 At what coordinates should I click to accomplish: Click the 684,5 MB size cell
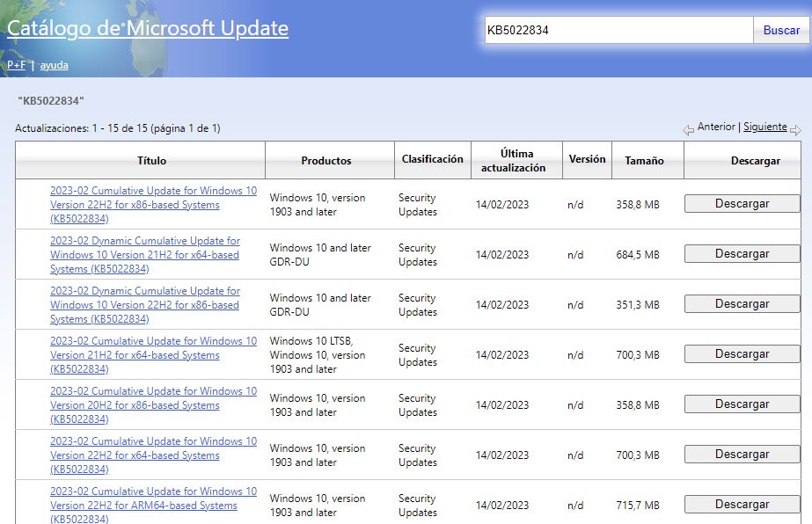pos(638,255)
